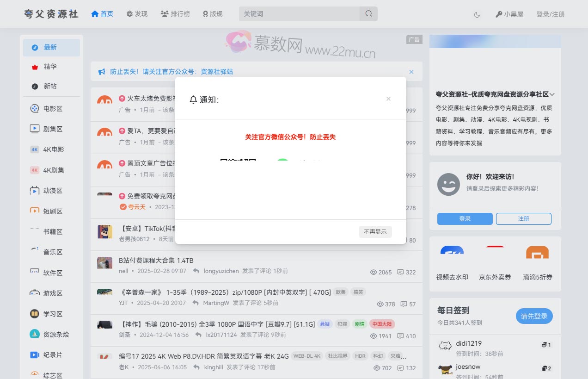Toggle dark mode with the moon icon
The width and height of the screenshot is (588, 379).
(477, 14)
